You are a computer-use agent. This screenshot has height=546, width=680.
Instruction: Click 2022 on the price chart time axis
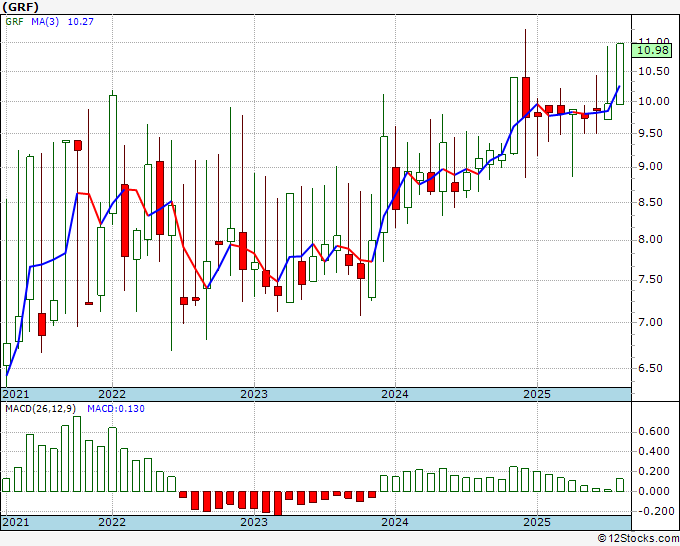[x=112, y=394]
